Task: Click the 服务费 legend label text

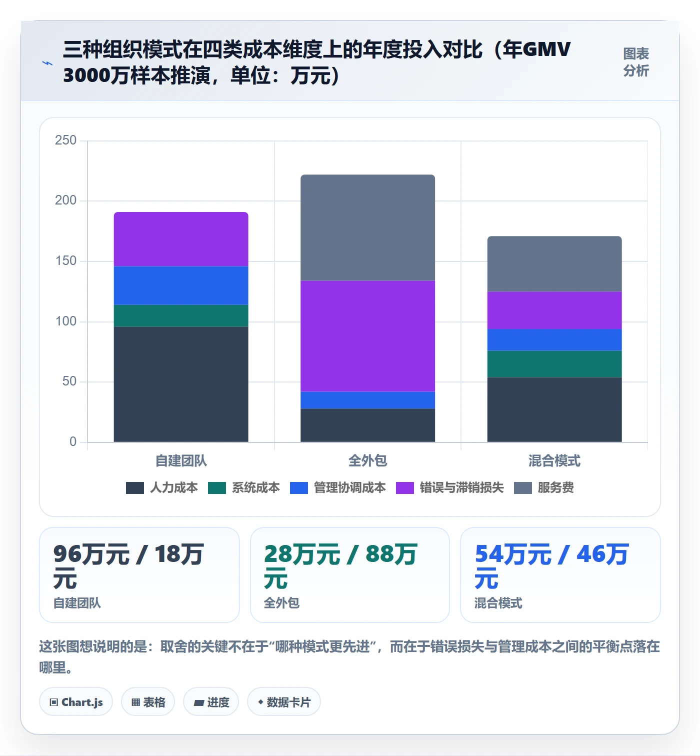Action: coord(556,488)
